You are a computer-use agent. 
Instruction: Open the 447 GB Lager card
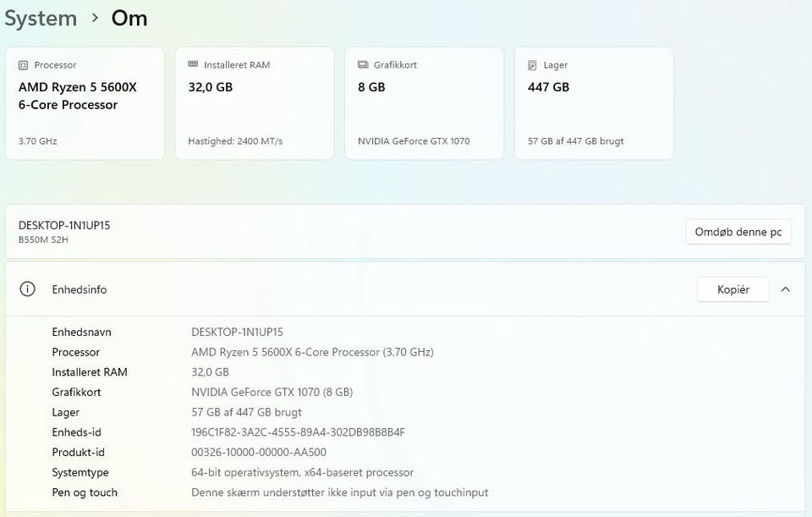tap(594, 103)
